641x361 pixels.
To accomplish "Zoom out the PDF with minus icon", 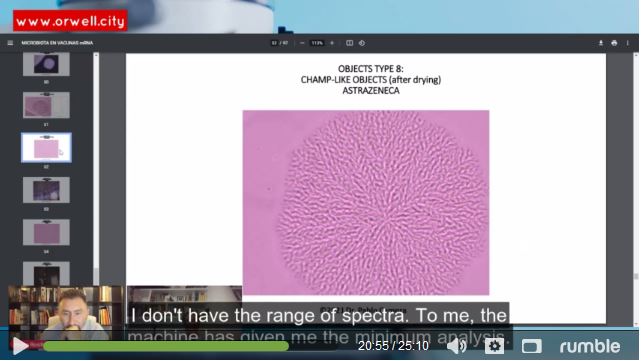I will (x=302, y=43).
